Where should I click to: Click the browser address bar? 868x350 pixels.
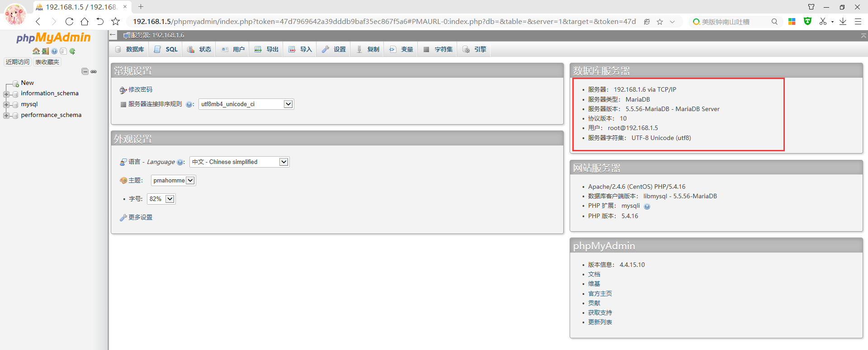click(384, 21)
